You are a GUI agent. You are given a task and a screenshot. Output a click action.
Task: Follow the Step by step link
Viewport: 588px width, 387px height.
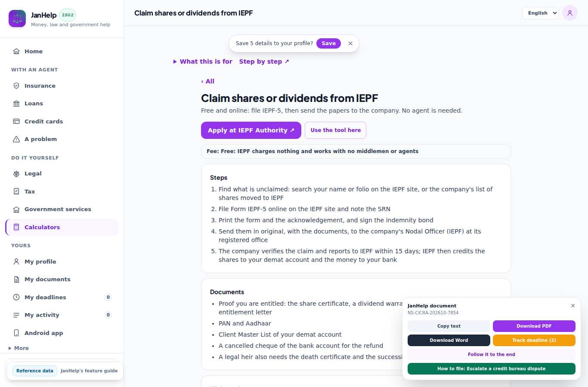pos(264,61)
